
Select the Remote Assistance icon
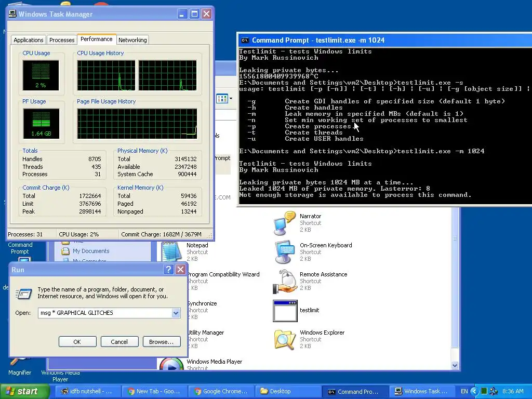(284, 282)
